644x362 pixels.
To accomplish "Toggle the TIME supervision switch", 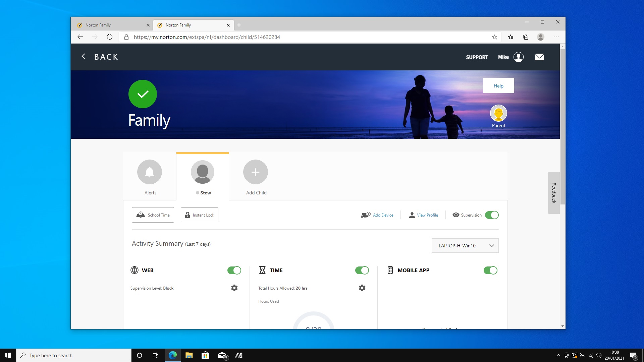I will point(362,270).
